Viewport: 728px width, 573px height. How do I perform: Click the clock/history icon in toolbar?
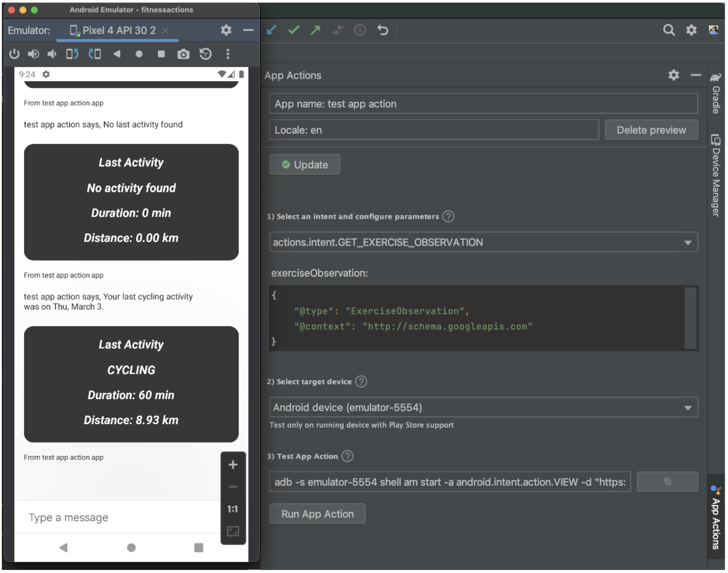pyautogui.click(x=361, y=31)
